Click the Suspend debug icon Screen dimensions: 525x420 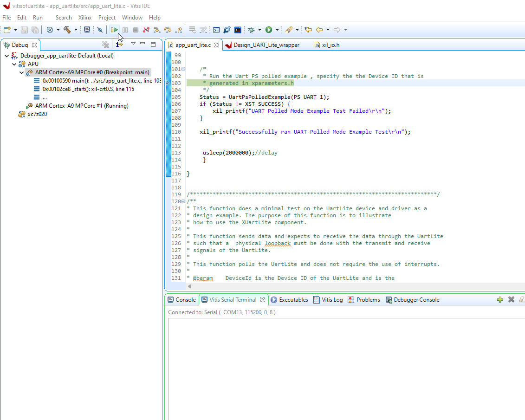point(125,30)
